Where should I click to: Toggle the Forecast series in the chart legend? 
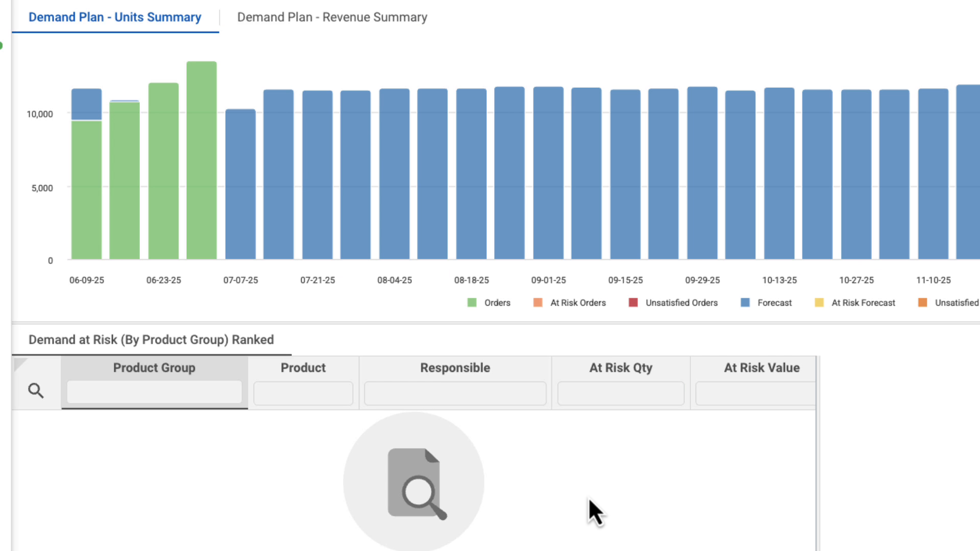pos(745,303)
